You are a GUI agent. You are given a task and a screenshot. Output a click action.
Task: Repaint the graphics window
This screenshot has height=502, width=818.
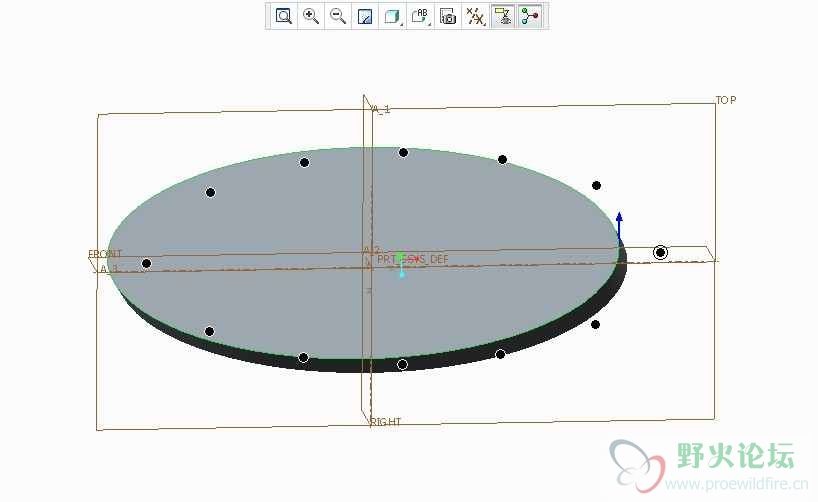365,16
